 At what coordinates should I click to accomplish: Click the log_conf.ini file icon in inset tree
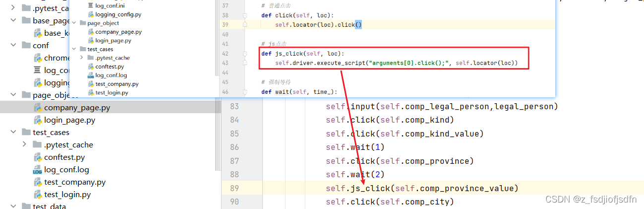click(x=90, y=5)
